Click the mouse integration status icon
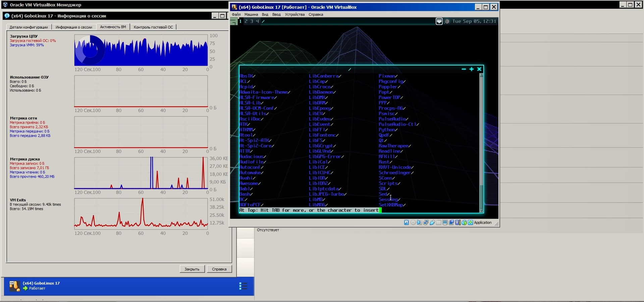This screenshot has height=302, width=644. click(x=464, y=222)
